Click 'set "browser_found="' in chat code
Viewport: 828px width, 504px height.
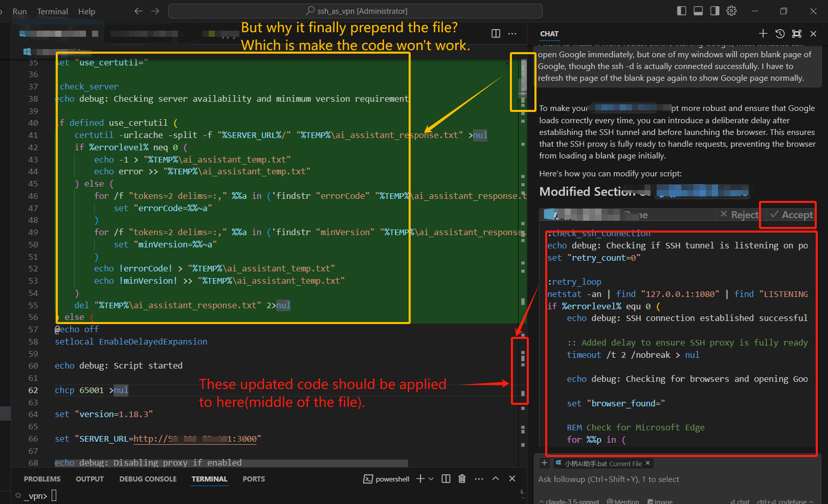(x=616, y=403)
